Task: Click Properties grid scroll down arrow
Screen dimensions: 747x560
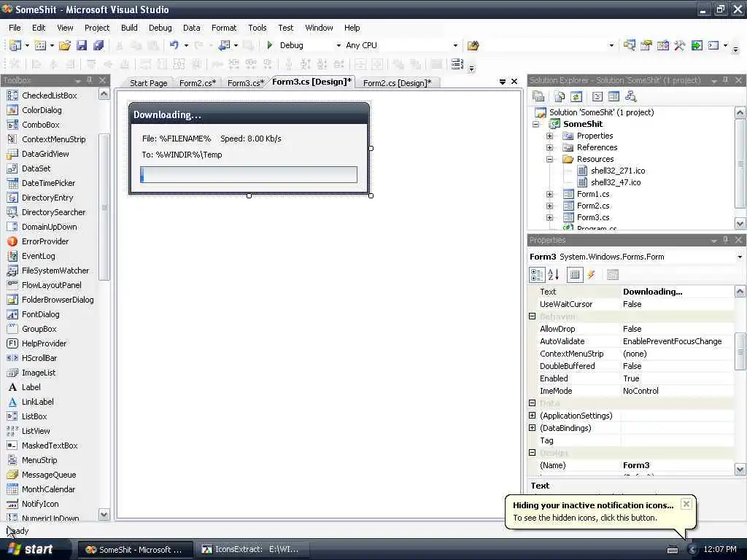Action: (x=740, y=469)
